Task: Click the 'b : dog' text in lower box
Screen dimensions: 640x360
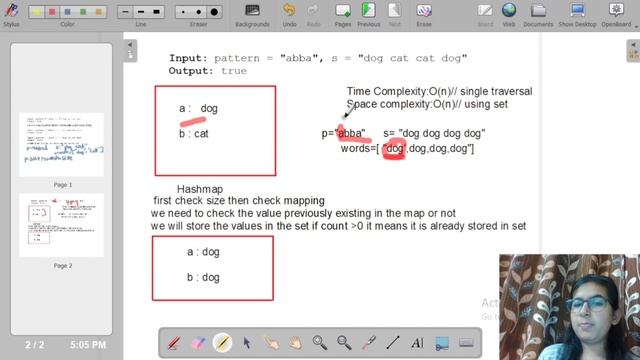Action: [203, 278]
